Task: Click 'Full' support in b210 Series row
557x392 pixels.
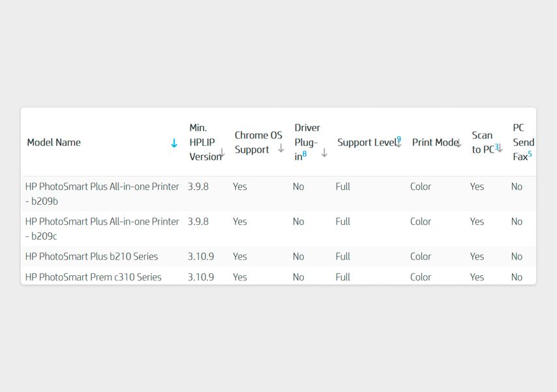Action: [343, 256]
